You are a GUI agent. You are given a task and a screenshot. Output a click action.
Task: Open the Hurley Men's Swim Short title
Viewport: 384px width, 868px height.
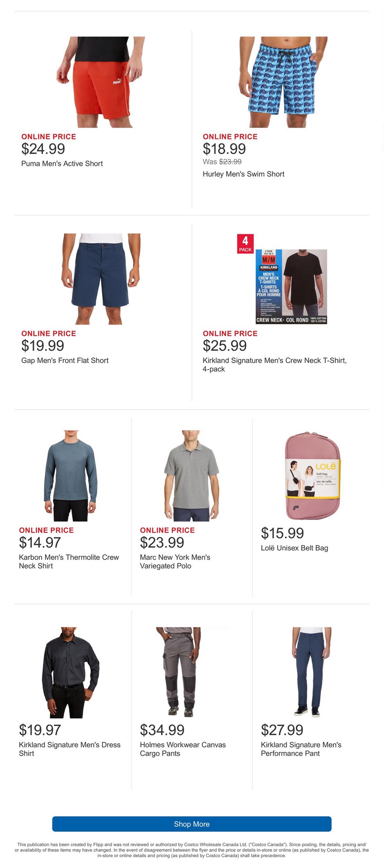coord(243,174)
